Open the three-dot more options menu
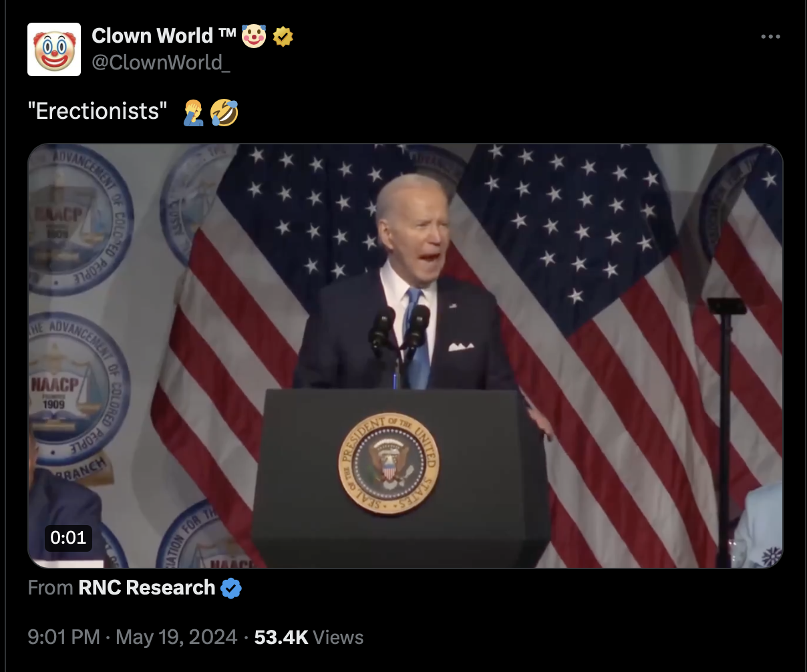The image size is (807, 672). coord(770,37)
